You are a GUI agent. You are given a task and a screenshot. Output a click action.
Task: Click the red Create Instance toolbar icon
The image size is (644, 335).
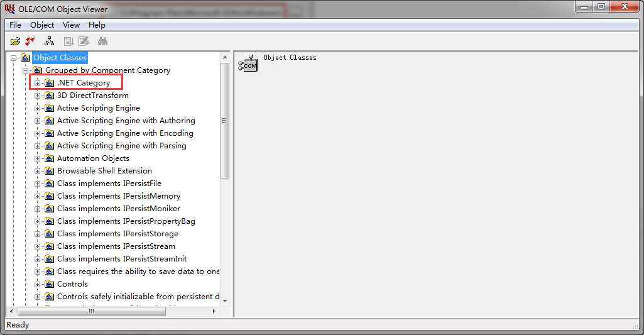click(30, 41)
